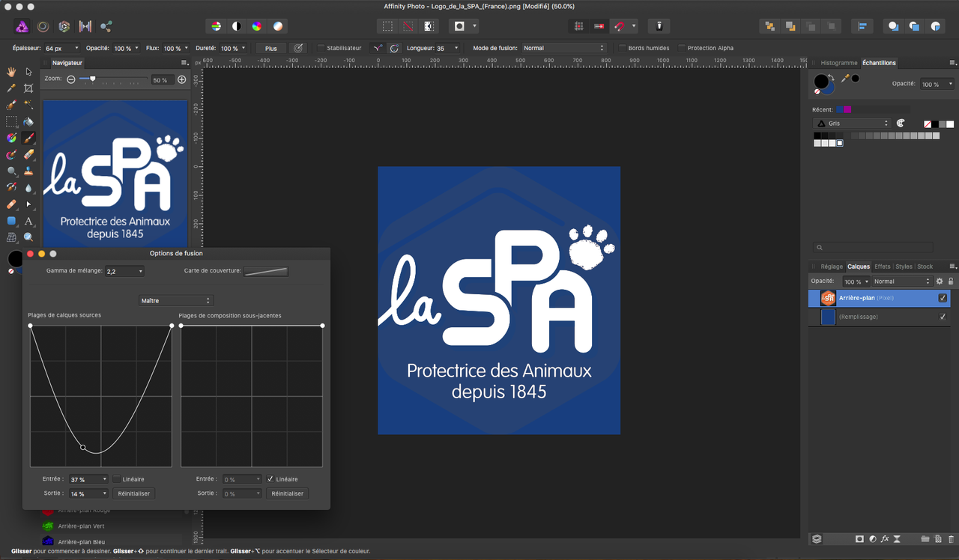Select the Flood Fill bucket tool
Screen dimensions: 959x560
[x=28, y=121]
